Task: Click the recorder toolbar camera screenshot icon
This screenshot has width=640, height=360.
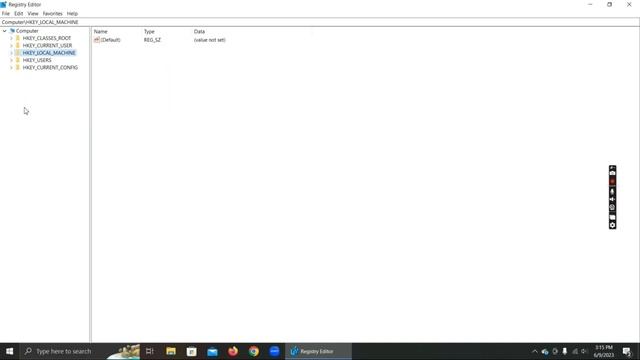Action: [x=612, y=173]
